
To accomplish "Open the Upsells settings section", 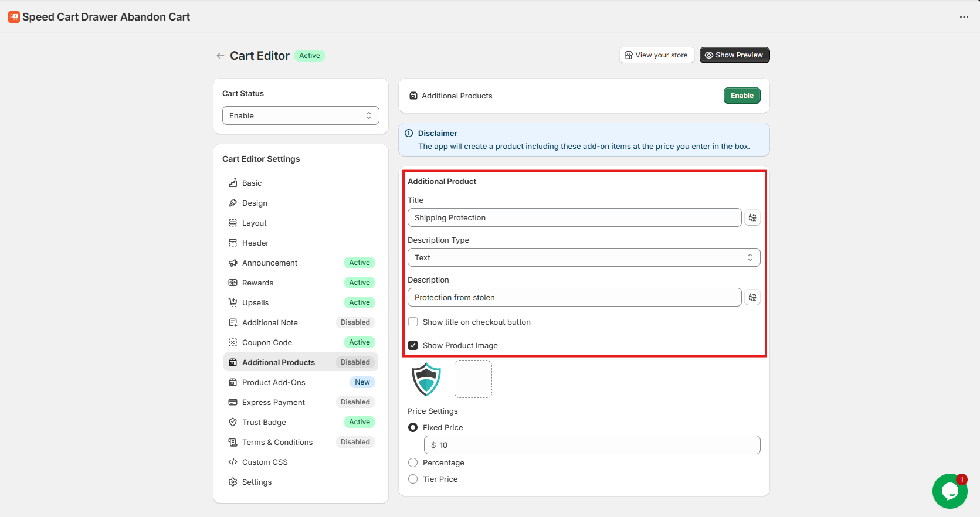I will [256, 302].
